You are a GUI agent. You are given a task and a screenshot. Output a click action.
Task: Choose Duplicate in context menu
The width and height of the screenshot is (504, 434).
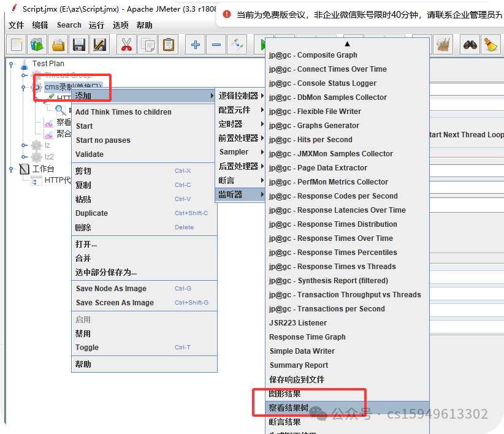(x=144, y=213)
